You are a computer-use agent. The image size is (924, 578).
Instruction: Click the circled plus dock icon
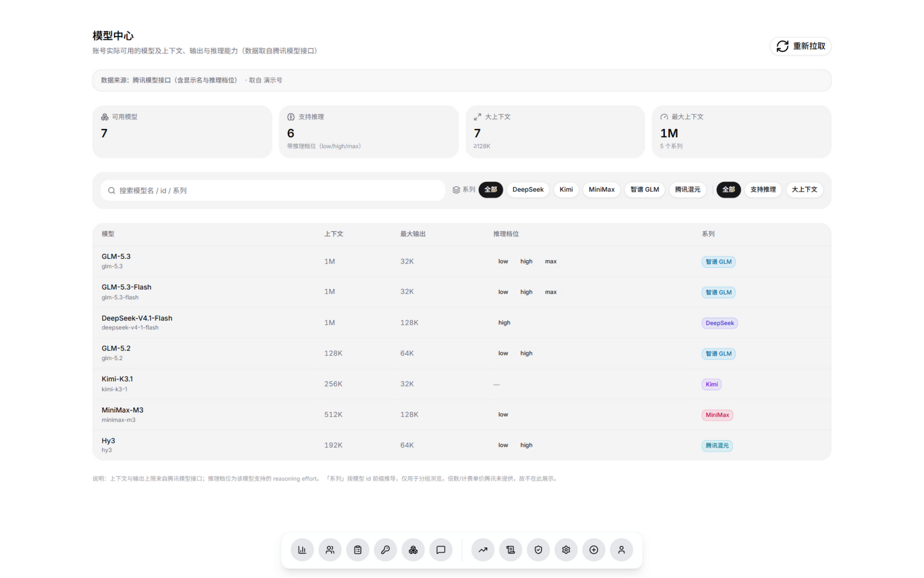(594, 550)
